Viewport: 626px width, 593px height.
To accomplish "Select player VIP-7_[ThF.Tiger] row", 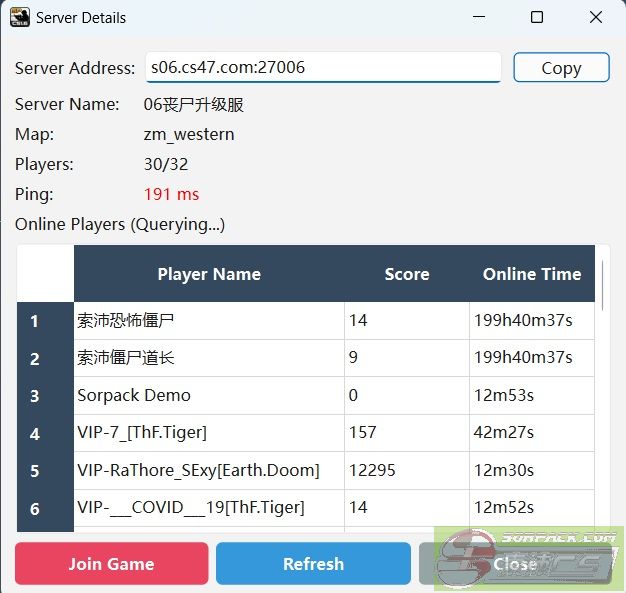I will pos(209,433).
